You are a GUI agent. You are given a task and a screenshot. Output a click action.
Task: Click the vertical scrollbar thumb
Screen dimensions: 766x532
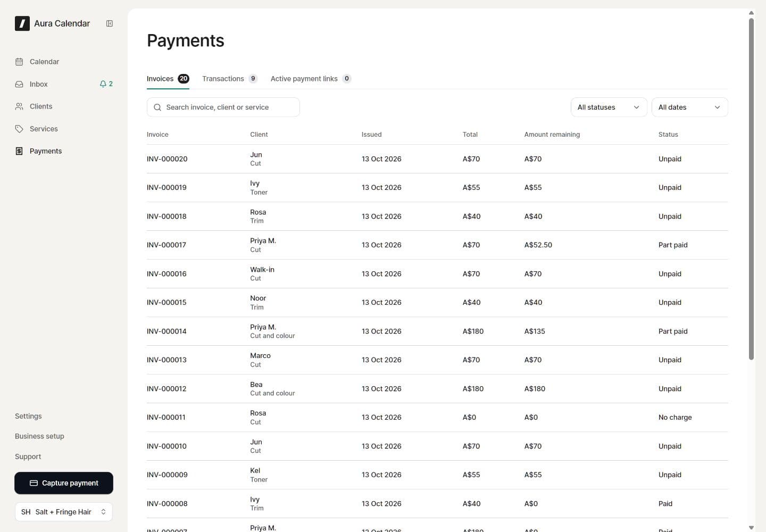[751, 189]
